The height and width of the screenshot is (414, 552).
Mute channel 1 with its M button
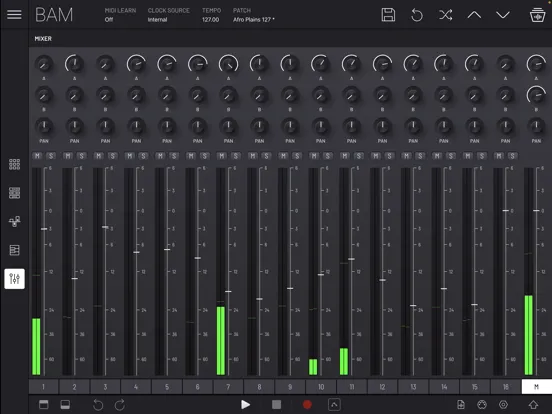[x=37, y=156]
